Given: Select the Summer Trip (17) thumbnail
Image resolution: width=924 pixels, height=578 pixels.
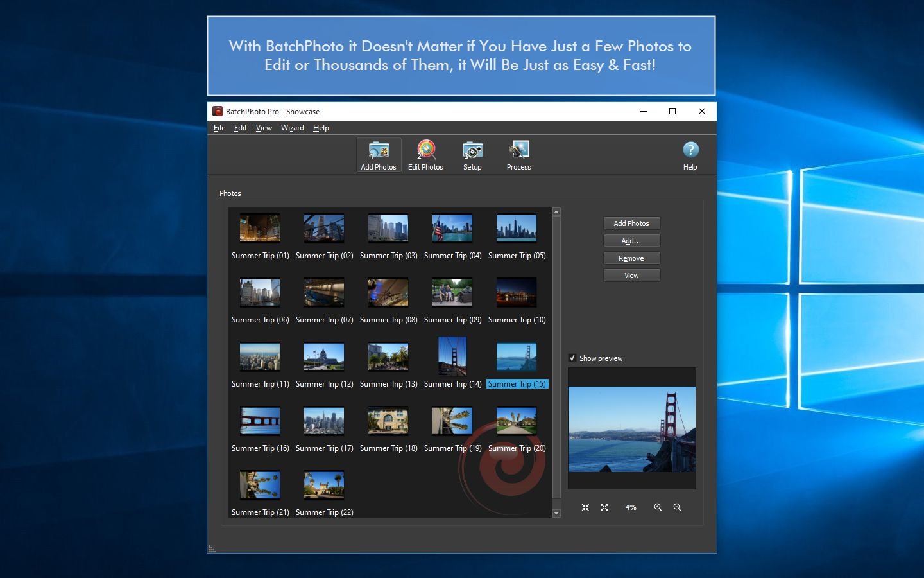Looking at the screenshot, I should tap(324, 421).
